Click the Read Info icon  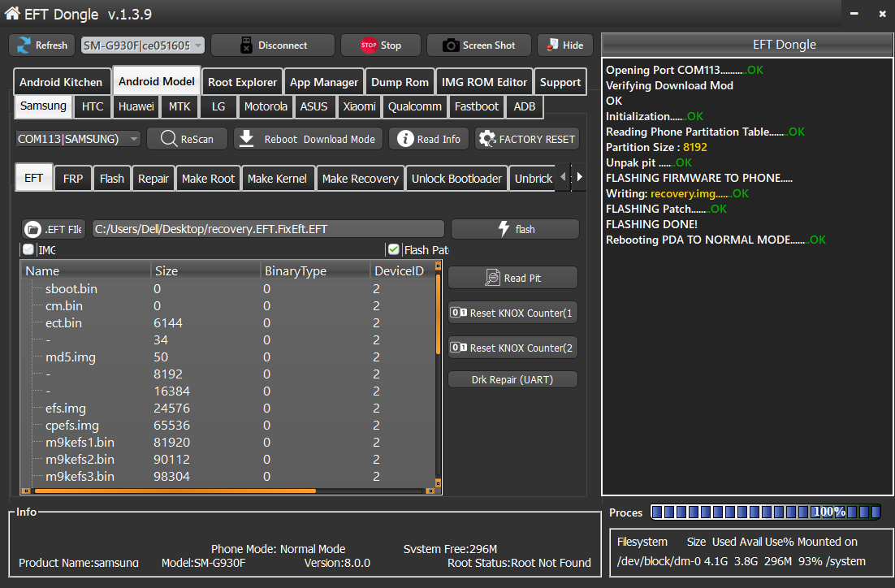point(404,139)
